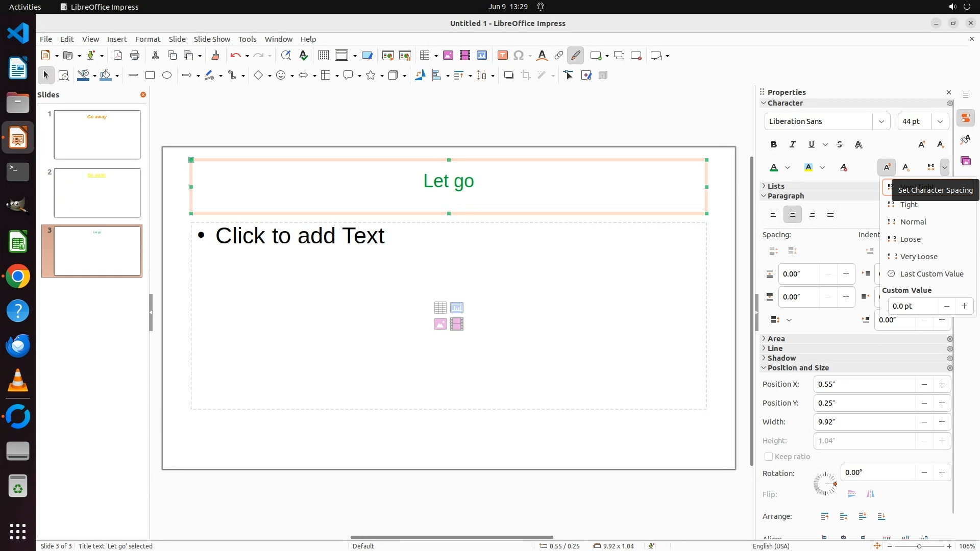Image resolution: width=980 pixels, height=551 pixels.
Task: Select Last Custom Value spacing option
Action: [931, 274]
